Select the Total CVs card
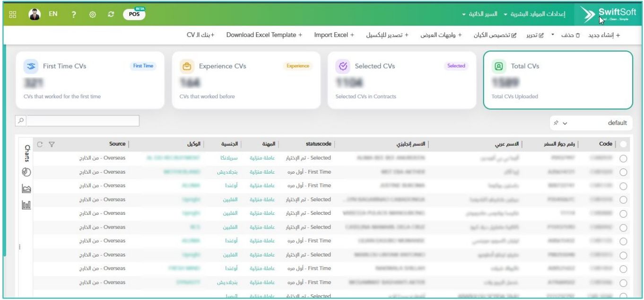644x300 pixels. point(558,80)
